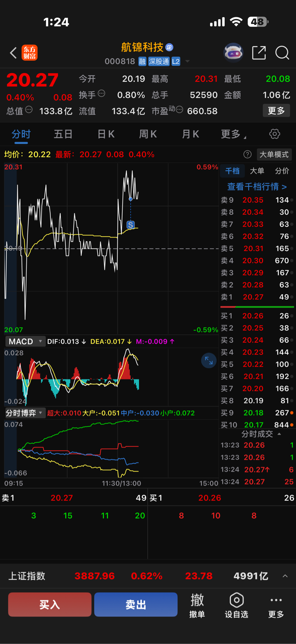
Task: Tap the share/export icon
Action: click(259, 52)
